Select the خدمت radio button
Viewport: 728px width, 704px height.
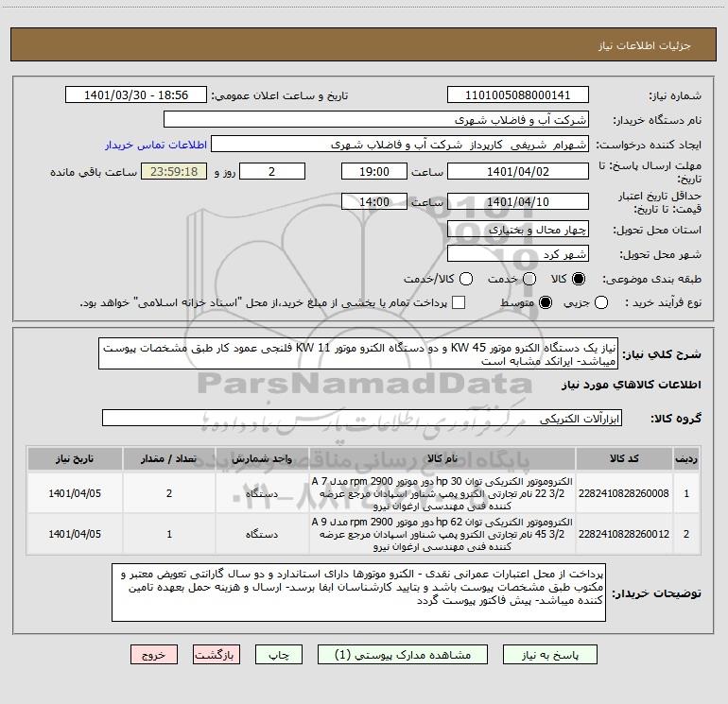pos(529,279)
